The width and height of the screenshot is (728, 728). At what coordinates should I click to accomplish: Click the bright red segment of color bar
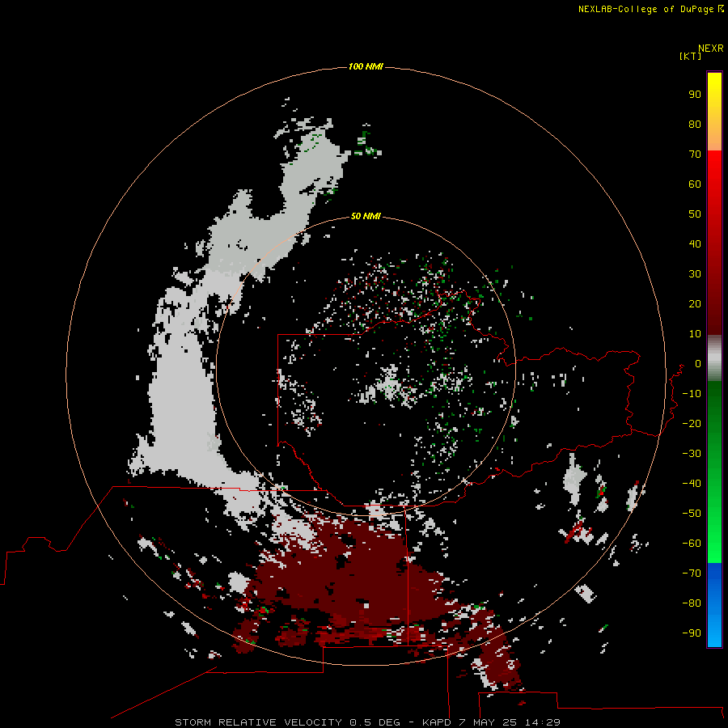[714, 243]
